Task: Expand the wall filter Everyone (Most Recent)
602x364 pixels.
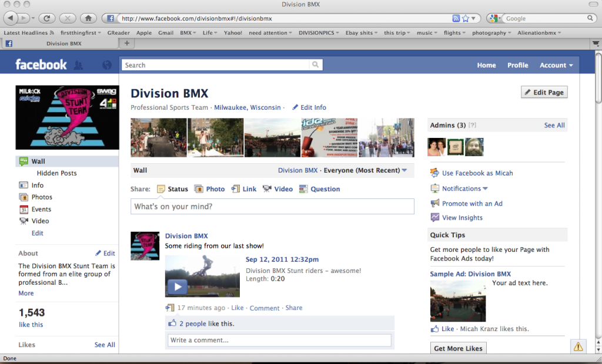Action: (373, 171)
